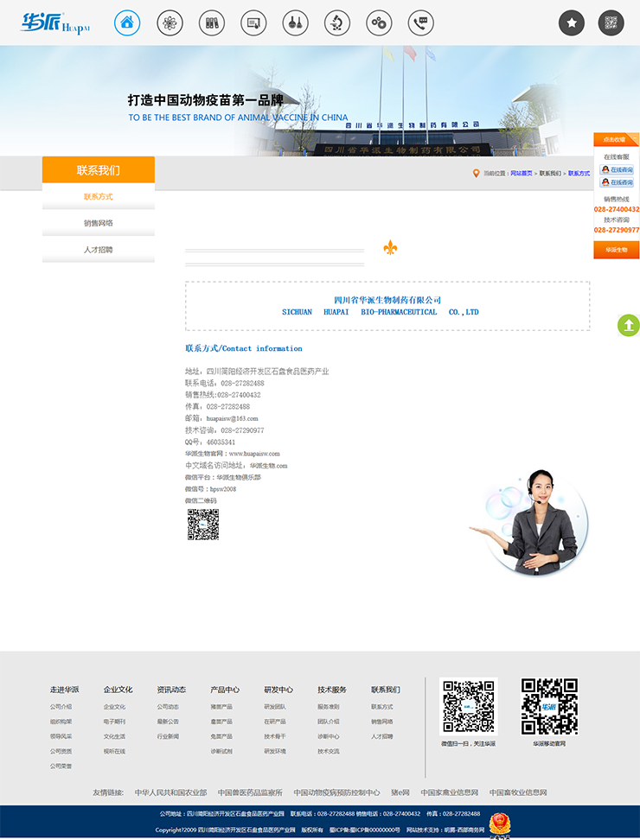Click the gears icon in top navigation
Image resolution: width=640 pixels, height=840 pixels.
click(379, 23)
